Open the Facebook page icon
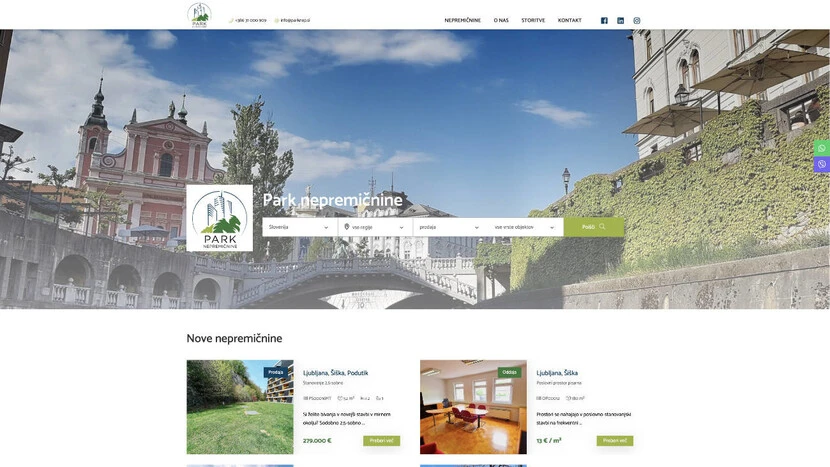 point(604,21)
